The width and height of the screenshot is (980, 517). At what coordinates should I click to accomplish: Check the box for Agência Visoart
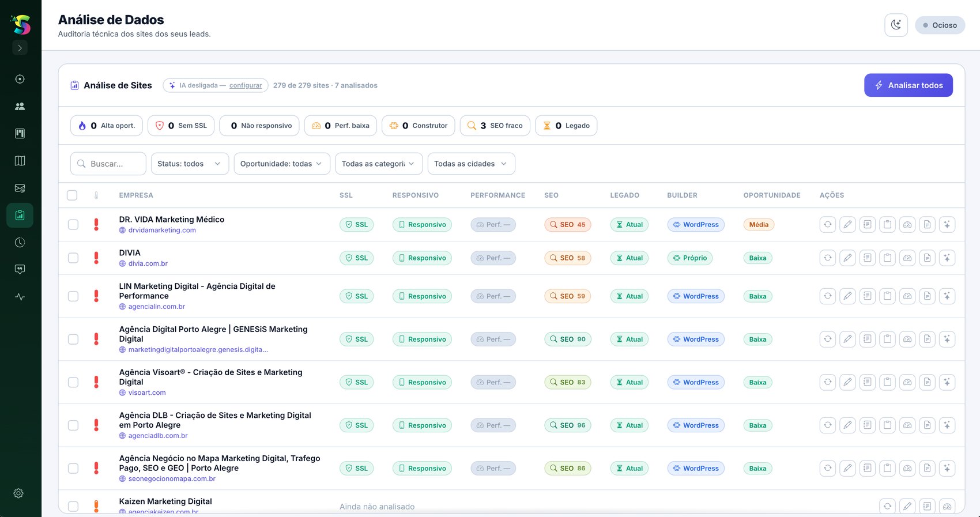[x=73, y=382]
